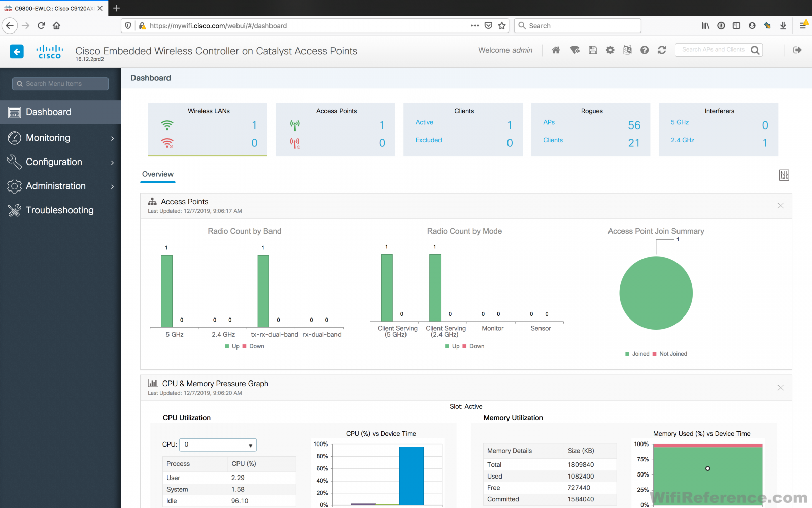Viewport: 812px width, 508px height.
Task: Log out using the exit icon
Action: click(x=798, y=50)
